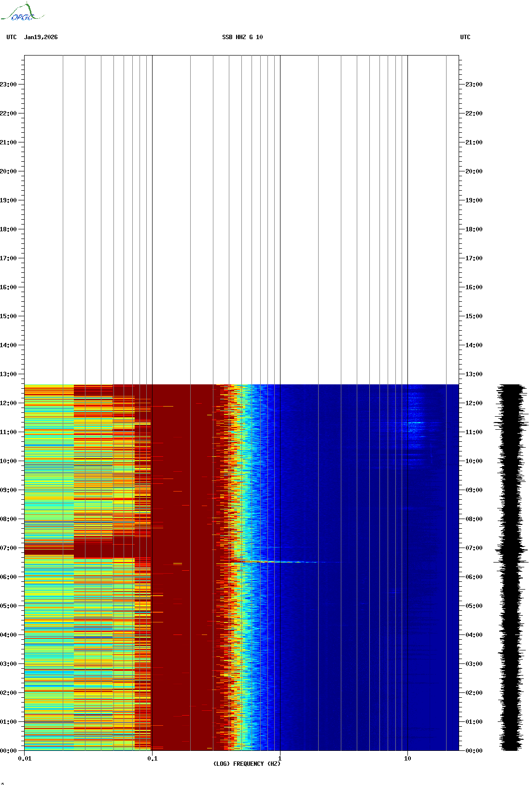The width and height of the screenshot is (532, 789).
Task: Click '08:00' on the right time axis
Action: click(x=474, y=519)
